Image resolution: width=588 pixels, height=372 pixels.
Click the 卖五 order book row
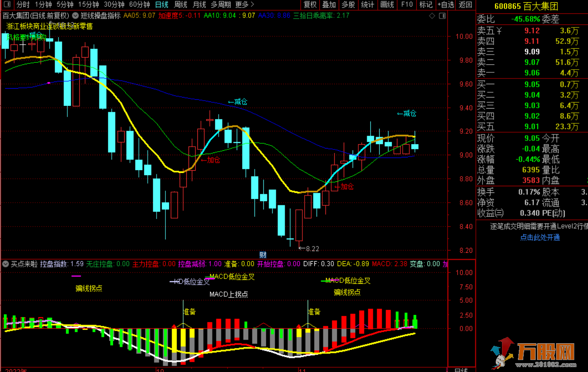(532, 31)
